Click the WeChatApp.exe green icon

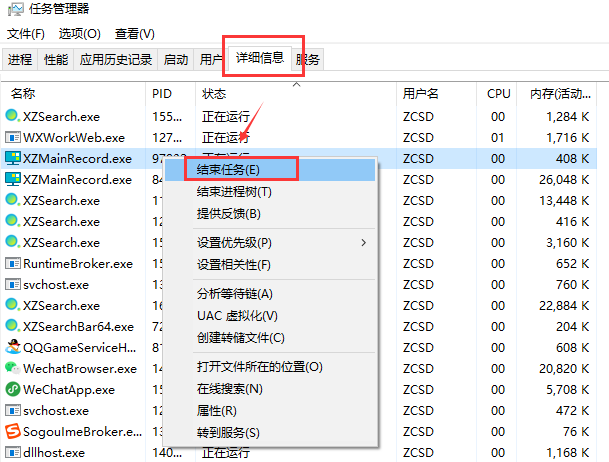12,389
